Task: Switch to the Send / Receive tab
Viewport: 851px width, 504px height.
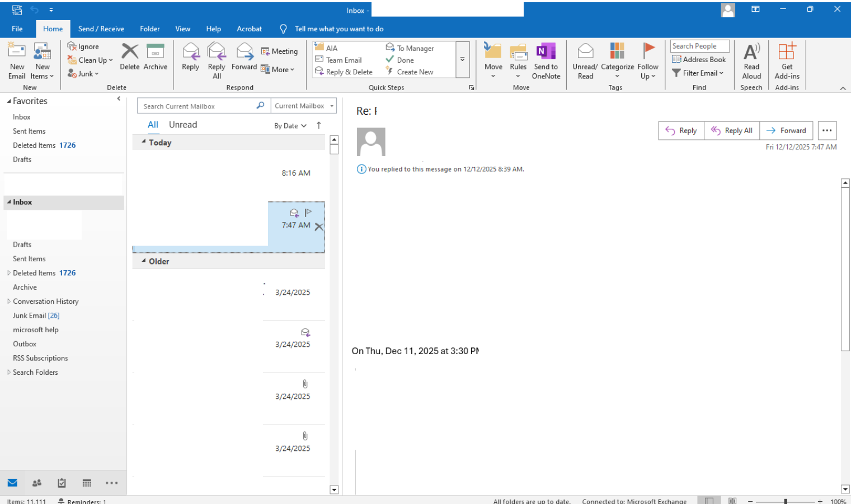Action: (x=101, y=29)
